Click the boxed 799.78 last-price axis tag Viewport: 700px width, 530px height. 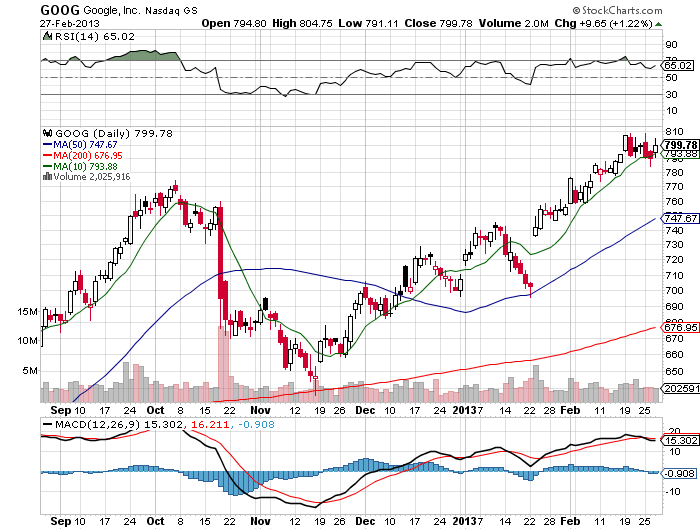click(x=681, y=145)
